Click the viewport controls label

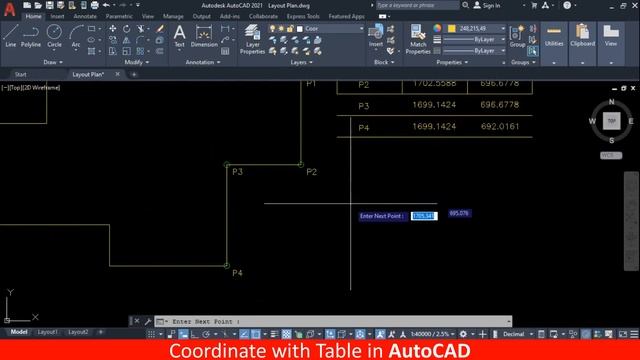click(x=31, y=88)
